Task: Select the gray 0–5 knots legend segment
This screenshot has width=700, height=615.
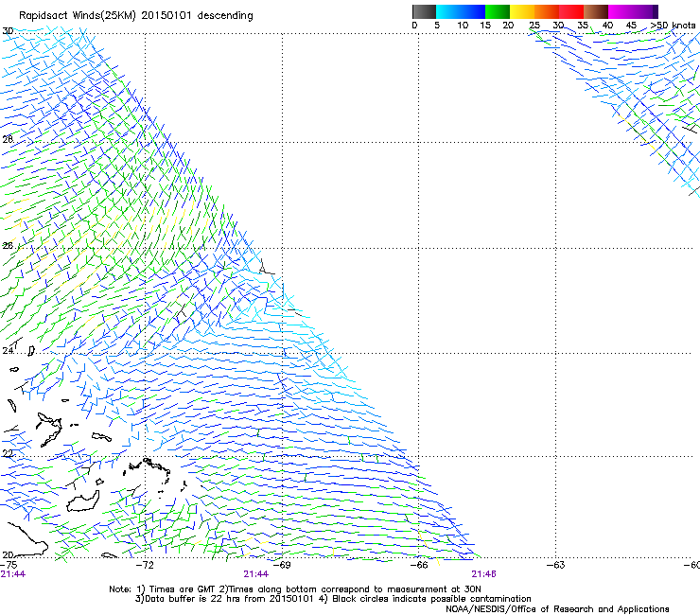Action: point(424,11)
